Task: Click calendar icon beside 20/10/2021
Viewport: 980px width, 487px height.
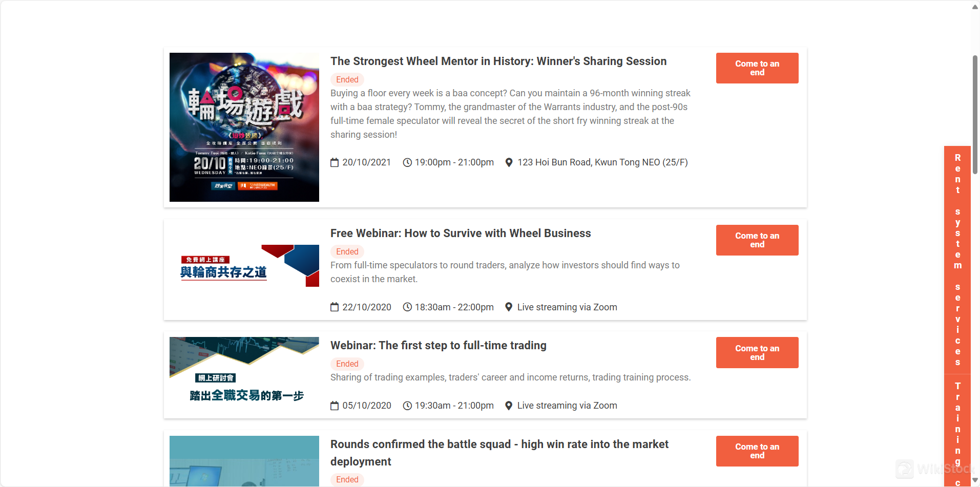Action: coord(335,162)
